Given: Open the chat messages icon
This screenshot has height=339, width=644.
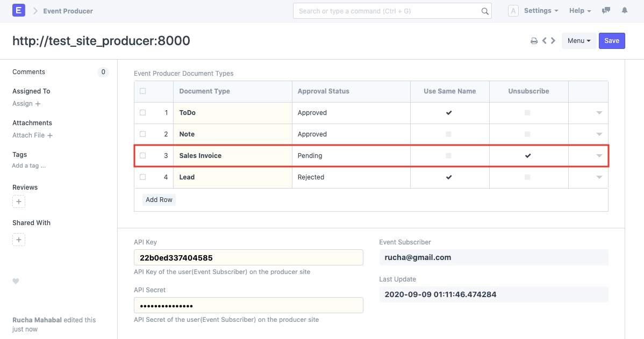Looking at the screenshot, I should coord(606,11).
